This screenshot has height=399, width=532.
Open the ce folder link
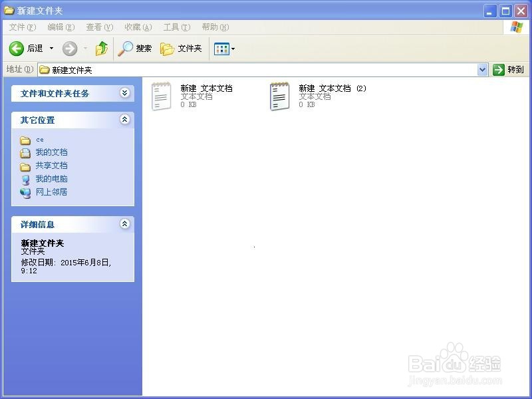click(x=40, y=140)
